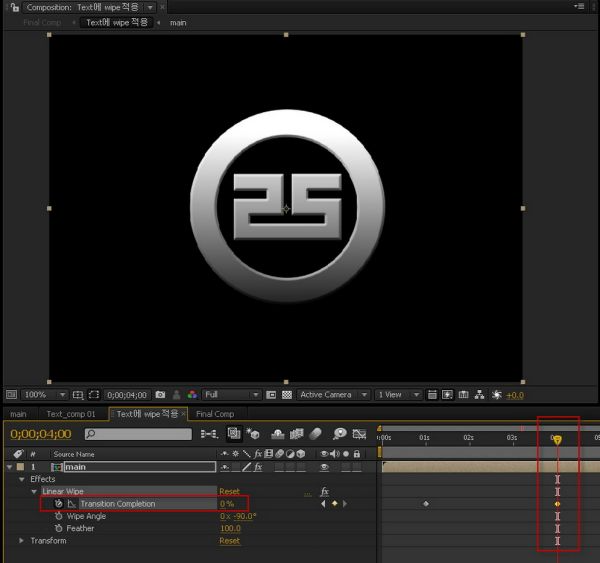The image size is (600, 563).
Task: Switch to the main timeline tab
Action: point(18,414)
